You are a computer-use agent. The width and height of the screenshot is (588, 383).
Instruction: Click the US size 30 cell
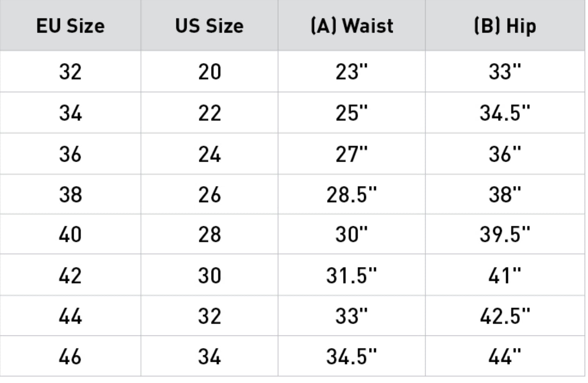(x=210, y=275)
